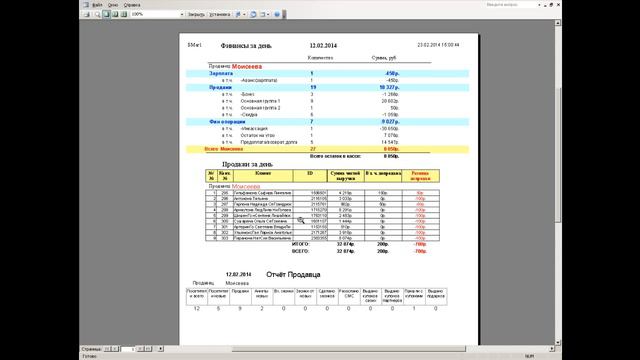Click the 'Фин операции' highlighted row label

pyautogui.click(x=227, y=122)
